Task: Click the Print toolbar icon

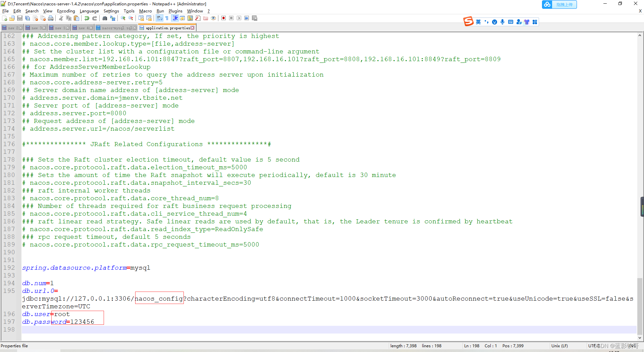Action: point(51,18)
